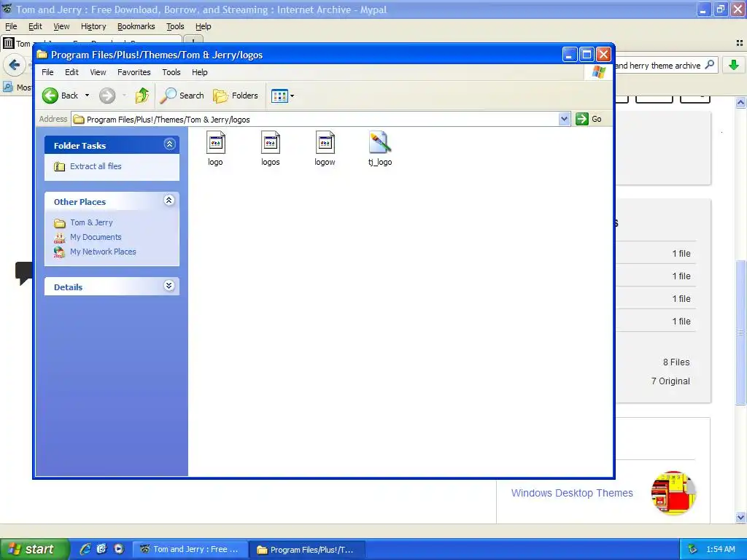Click '7 Original' text in browser page

click(670, 381)
